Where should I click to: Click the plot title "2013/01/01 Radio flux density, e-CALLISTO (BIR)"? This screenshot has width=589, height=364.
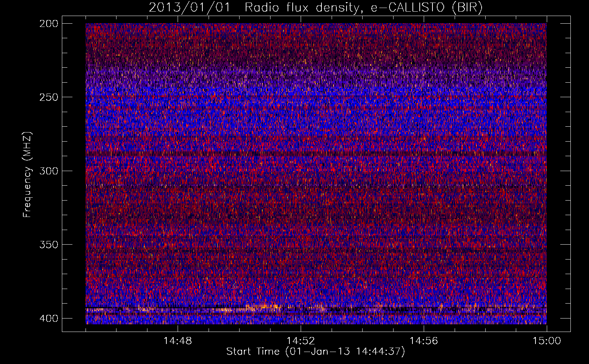[x=316, y=7]
